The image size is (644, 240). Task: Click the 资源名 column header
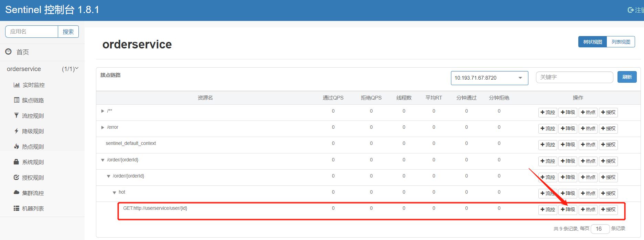tap(205, 98)
